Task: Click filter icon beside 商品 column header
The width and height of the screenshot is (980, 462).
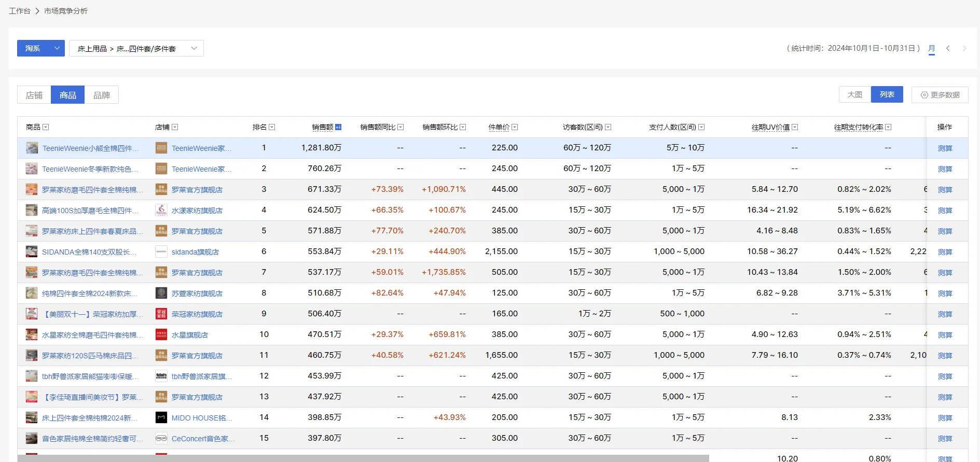Action: (x=46, y=127)
